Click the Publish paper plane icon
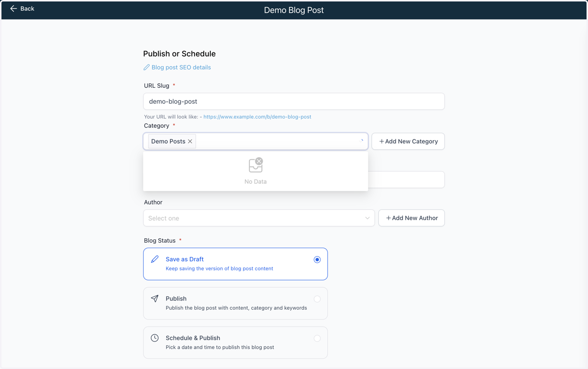Image resolution: width=588 pixels, height=369 pixels. (155, 299)
